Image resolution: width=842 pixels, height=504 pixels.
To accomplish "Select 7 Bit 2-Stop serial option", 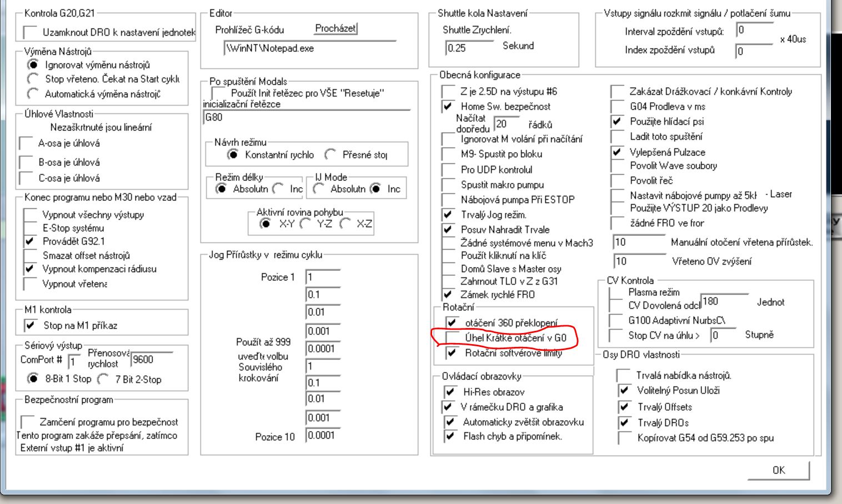I will (103, 379).
